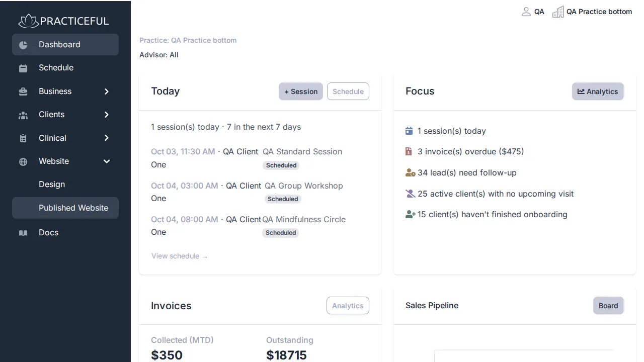Select the Schedule calendar icon in sidebar
Screen dimensions: 644x362
[23, 68]
